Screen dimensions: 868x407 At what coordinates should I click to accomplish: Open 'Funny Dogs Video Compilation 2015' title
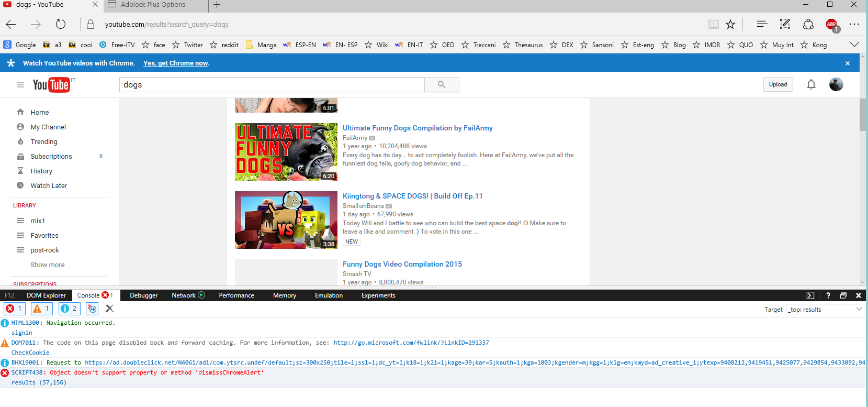point(402,264)
